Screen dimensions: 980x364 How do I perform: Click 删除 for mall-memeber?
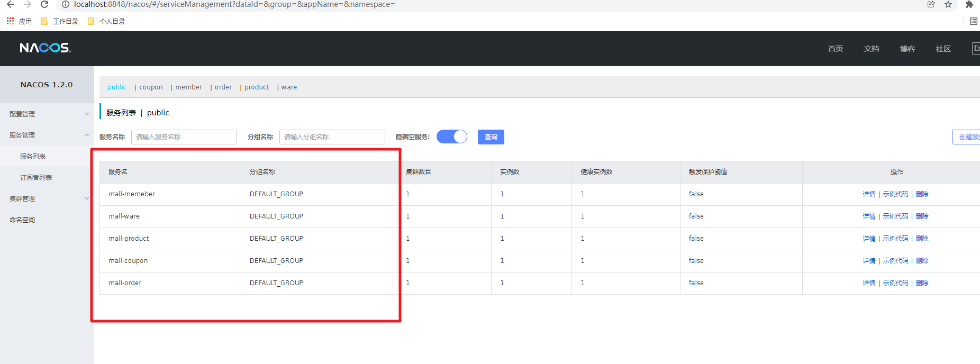tap(922, 194)
